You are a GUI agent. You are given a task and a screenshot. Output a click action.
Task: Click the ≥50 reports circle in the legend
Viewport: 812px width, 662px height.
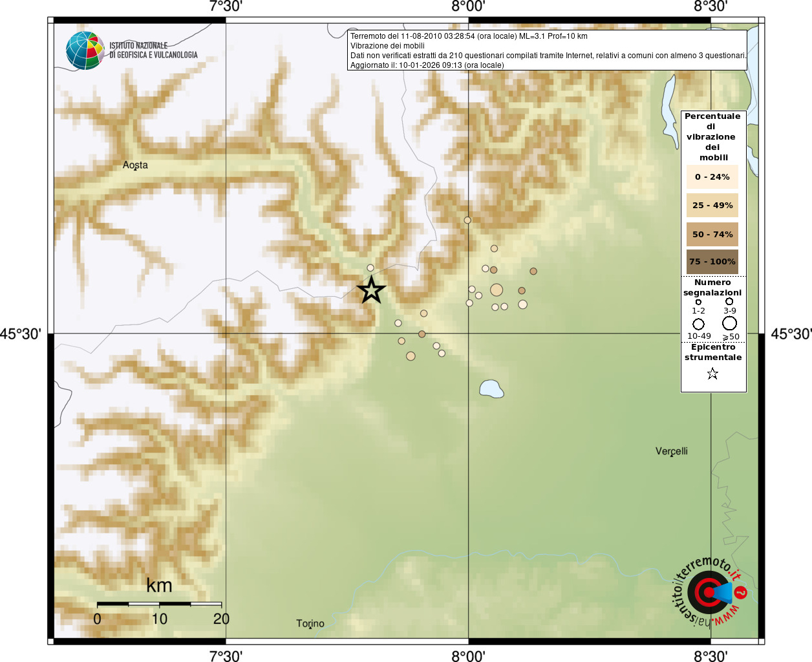coord(729,323)
